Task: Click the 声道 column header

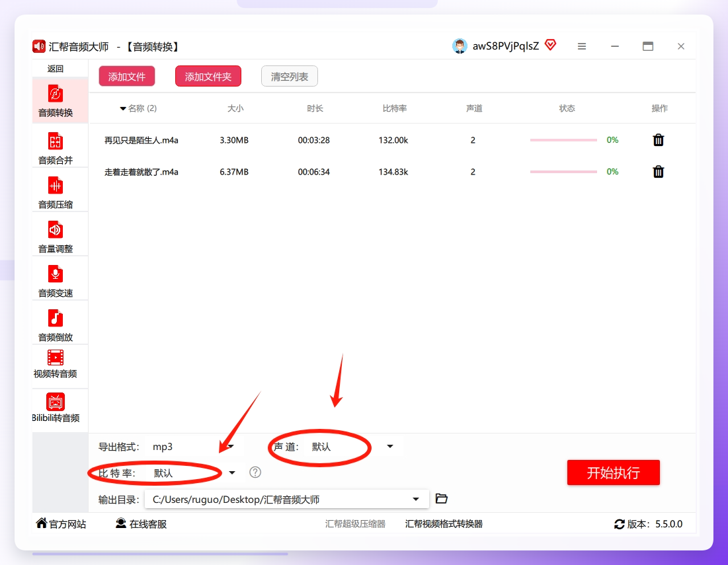Action: tap(474, 108)
